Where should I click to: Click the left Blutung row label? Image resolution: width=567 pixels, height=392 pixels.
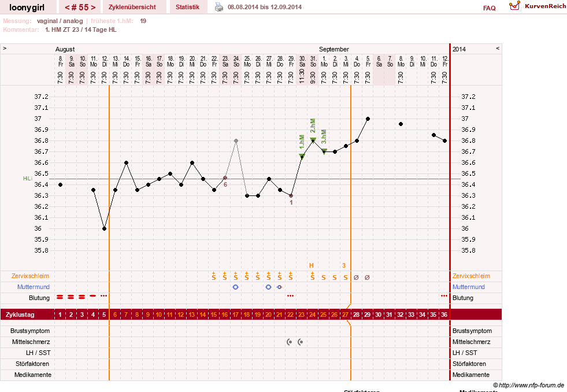tap(39, 298)
